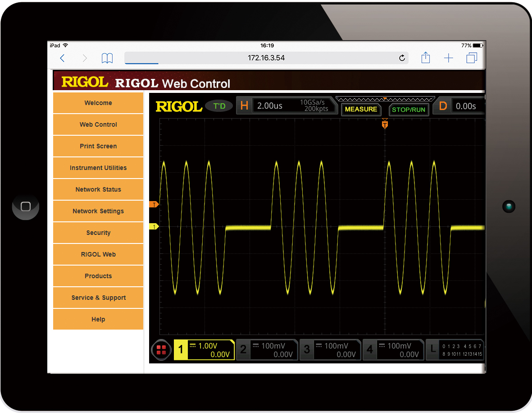532x413 pixels.
Task: Open the red function menu grid icon
Action: [x=161, y=350]
